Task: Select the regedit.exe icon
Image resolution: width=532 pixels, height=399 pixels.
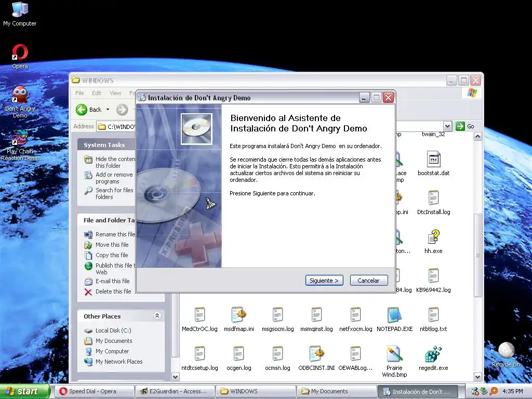Action: click(433, 358)
